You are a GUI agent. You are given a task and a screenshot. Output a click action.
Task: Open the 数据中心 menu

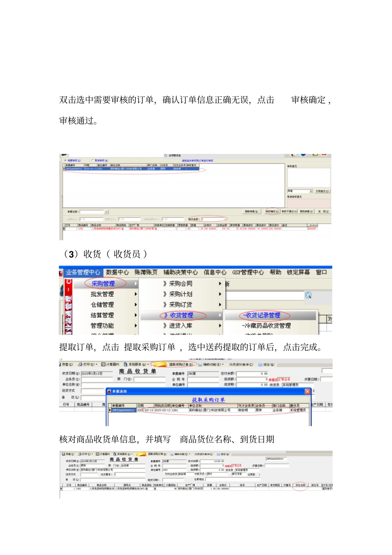(118, 272)
